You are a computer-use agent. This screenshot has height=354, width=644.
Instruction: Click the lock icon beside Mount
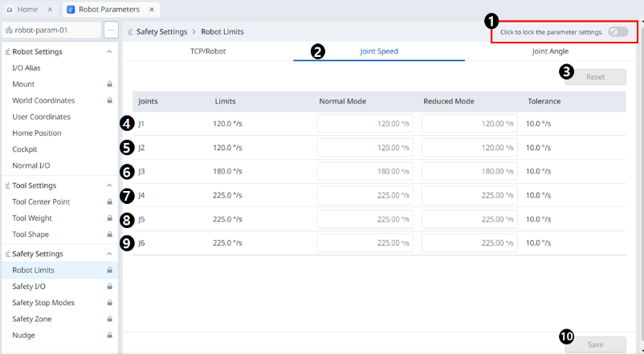[x=109, y=84]
